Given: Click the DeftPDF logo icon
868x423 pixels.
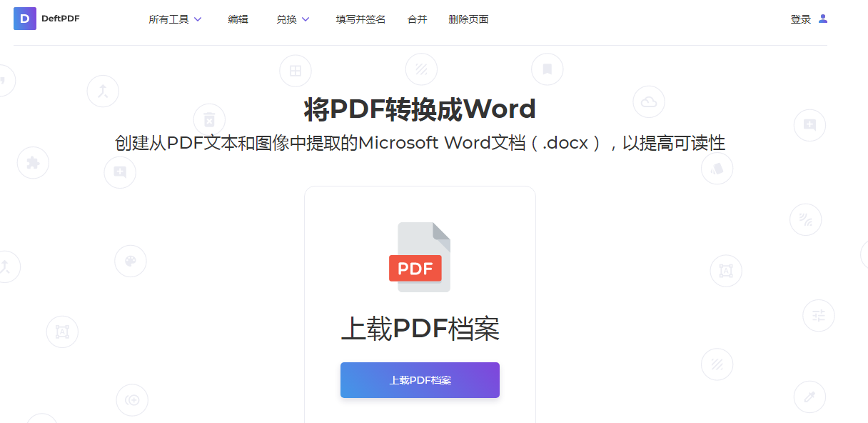Looking at the screenshot, I should (25, 19).
